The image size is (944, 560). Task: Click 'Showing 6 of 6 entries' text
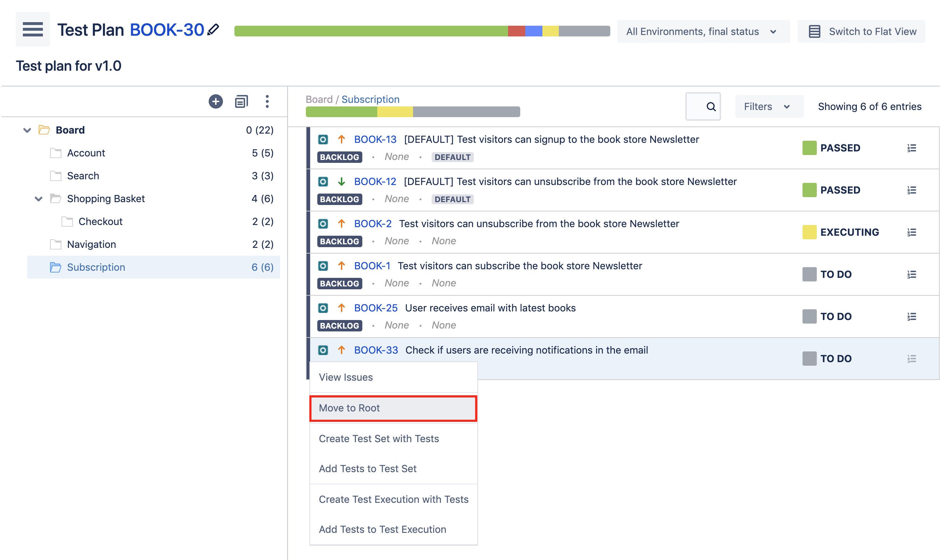[869, 106]
